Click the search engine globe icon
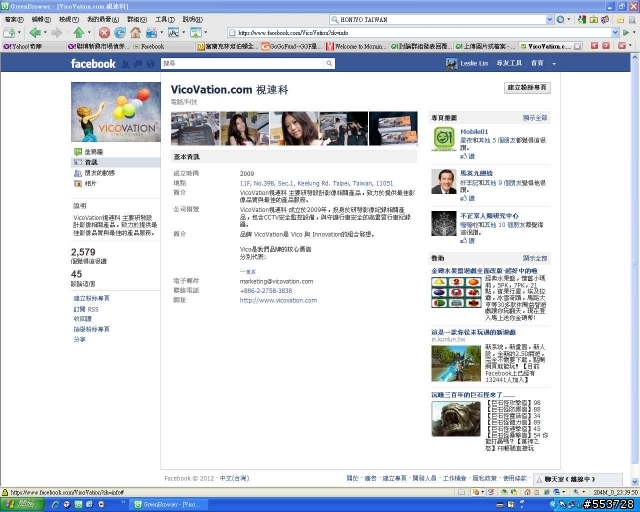The height and width of the screenshot is (512, 640). tap(561, 19)
